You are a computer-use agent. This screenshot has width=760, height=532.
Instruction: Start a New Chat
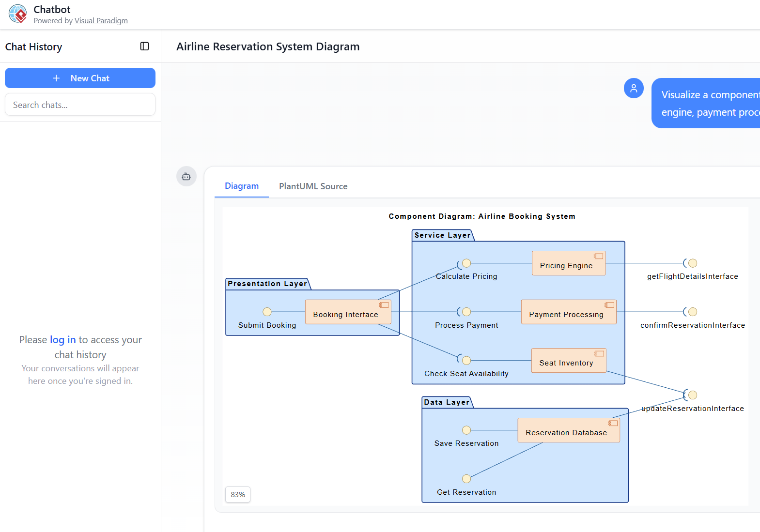click(x=80, y=78)
